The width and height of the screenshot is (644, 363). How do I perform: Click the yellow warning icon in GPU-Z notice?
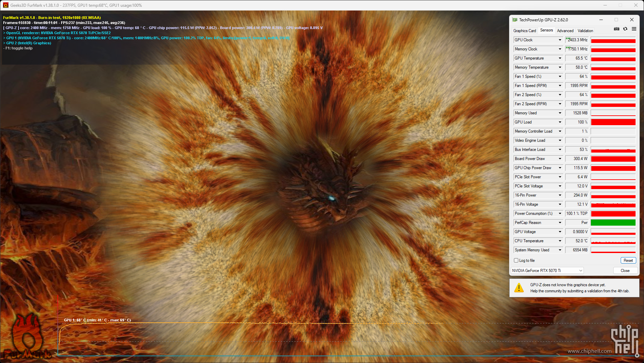tap(519, 288)
